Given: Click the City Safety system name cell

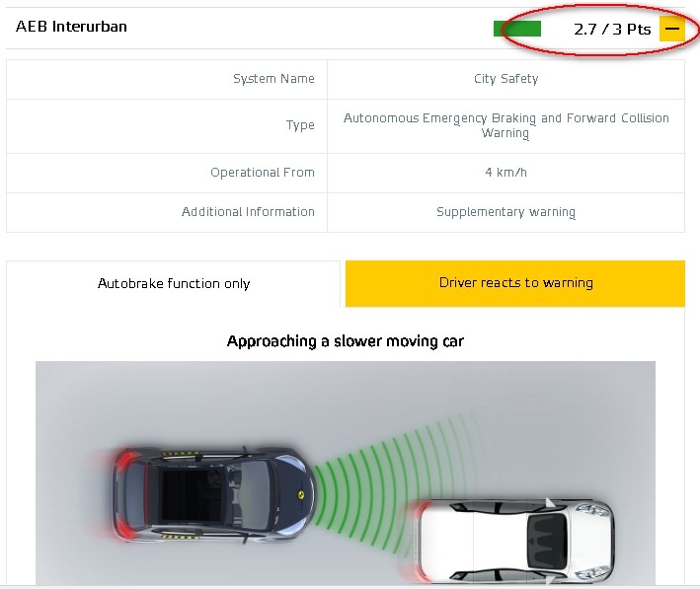Looking at the screenshot, I should (506, 79).
